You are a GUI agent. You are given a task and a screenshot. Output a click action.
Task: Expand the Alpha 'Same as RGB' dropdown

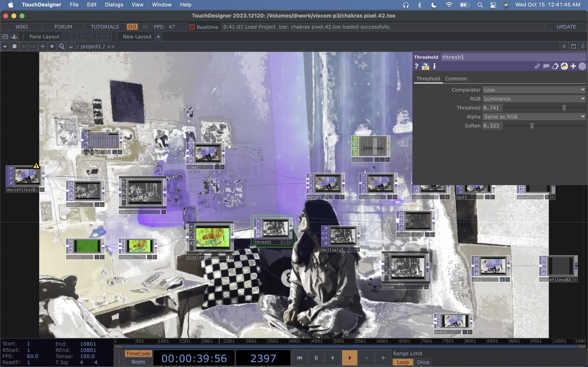(x=534, y=117)
